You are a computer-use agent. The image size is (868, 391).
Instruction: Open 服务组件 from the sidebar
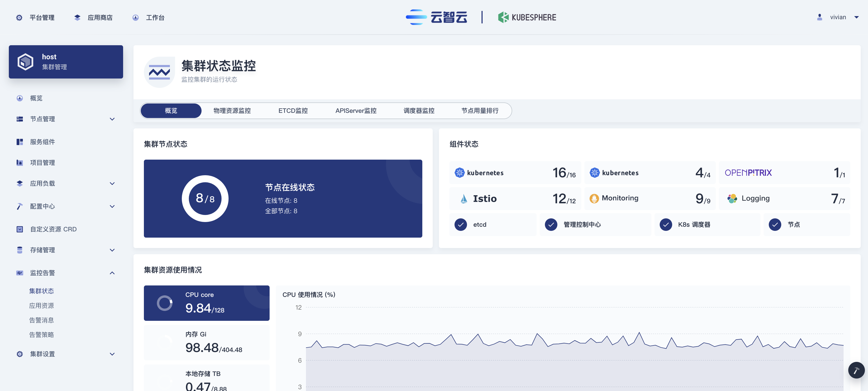(x=19, y=142)
